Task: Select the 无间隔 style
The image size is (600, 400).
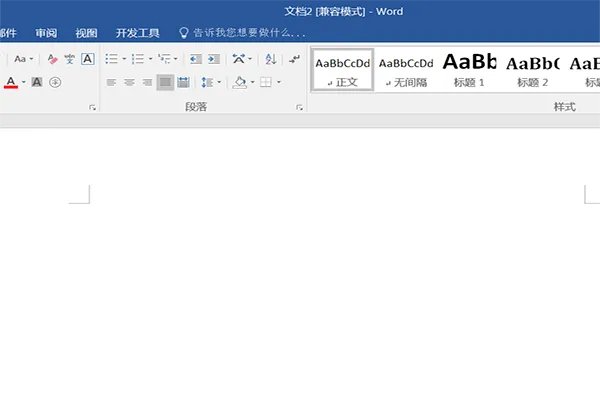Action: click(406, 70)
